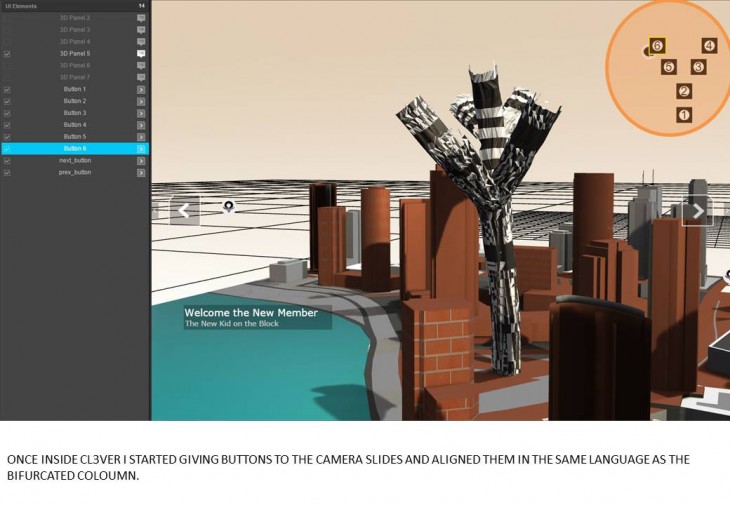Screen dimensions: 730x505
Task: Select 3D Panel 3 in the list
Action: pyautogui.click(x=75, y=30)
